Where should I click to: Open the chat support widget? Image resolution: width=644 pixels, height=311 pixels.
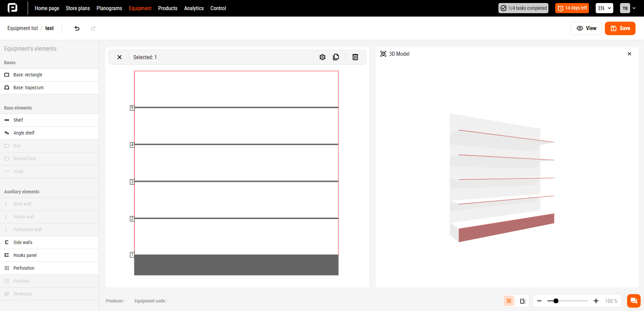point(634,301)
